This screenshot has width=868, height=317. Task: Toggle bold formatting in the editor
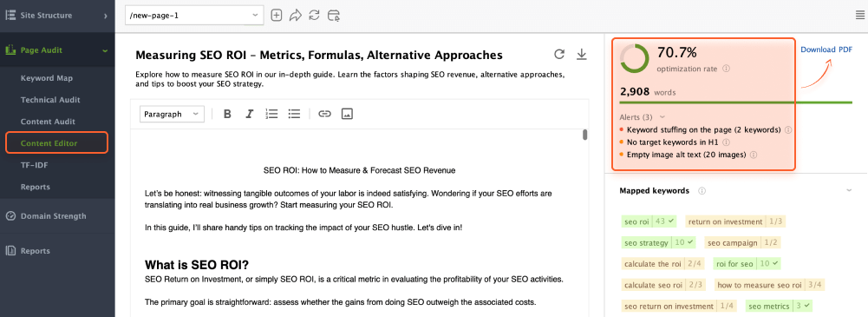(227, 114)
